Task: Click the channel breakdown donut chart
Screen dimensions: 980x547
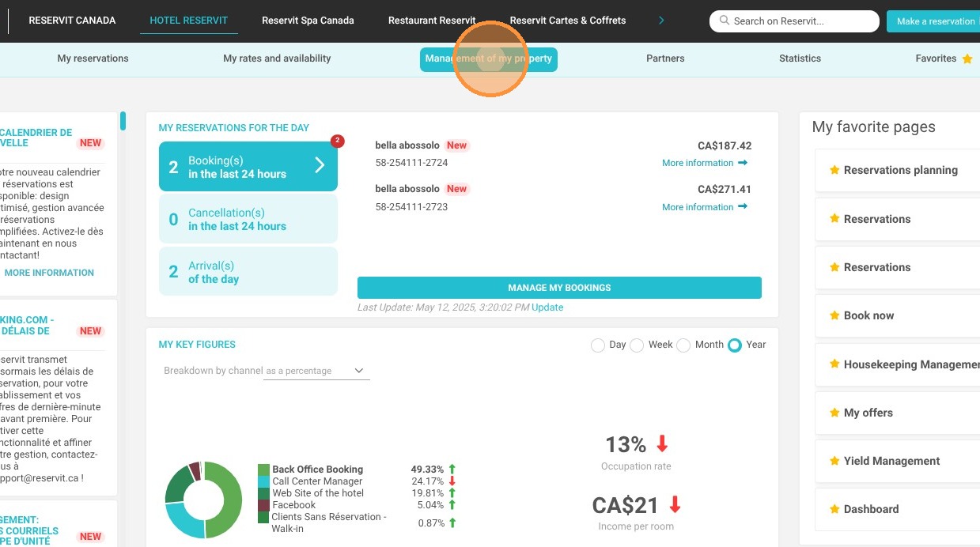Action: pos(203,500)
